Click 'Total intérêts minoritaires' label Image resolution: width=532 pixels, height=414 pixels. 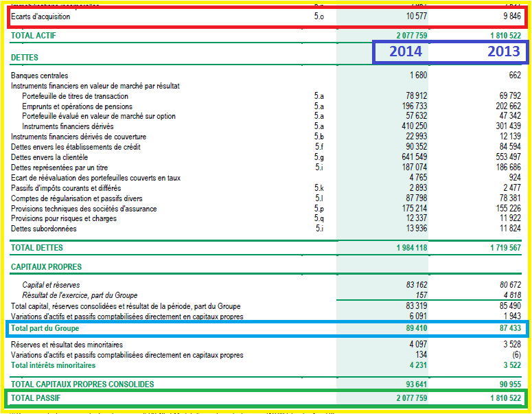(x=54, y=365)
